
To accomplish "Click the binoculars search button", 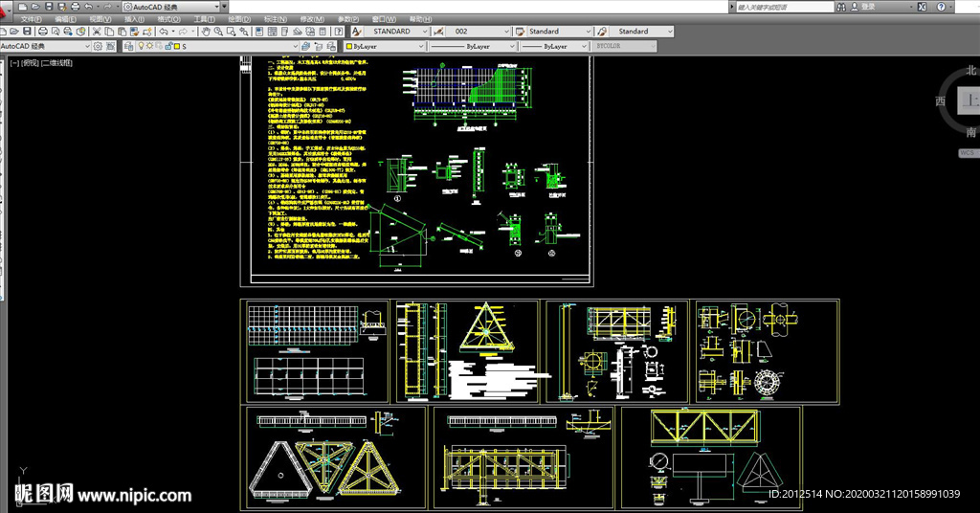I will [x=841, y=7].
